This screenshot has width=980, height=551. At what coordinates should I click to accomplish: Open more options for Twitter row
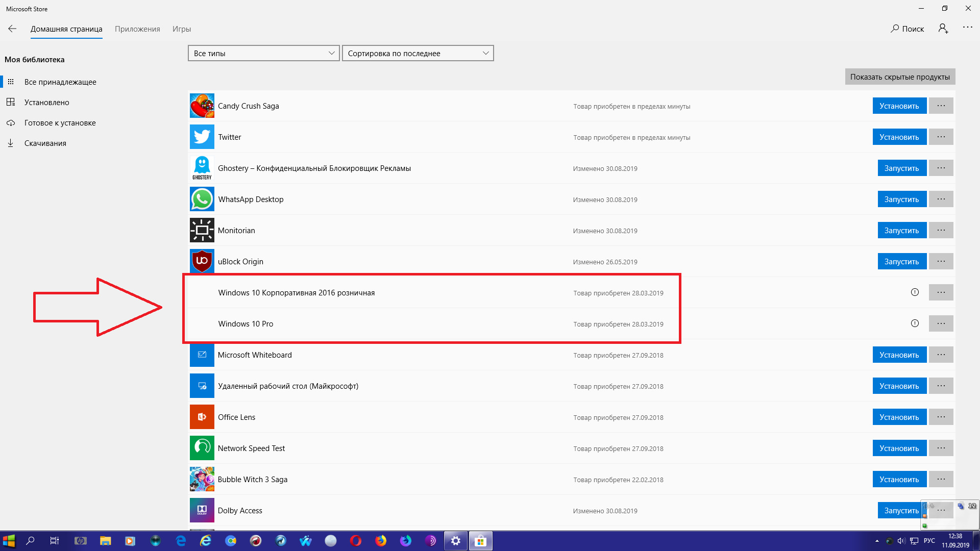(x=941, y=137)
